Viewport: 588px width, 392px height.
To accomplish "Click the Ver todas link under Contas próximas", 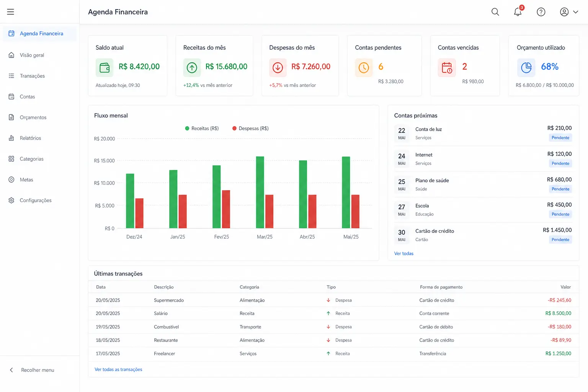I will tap(404, 253).
